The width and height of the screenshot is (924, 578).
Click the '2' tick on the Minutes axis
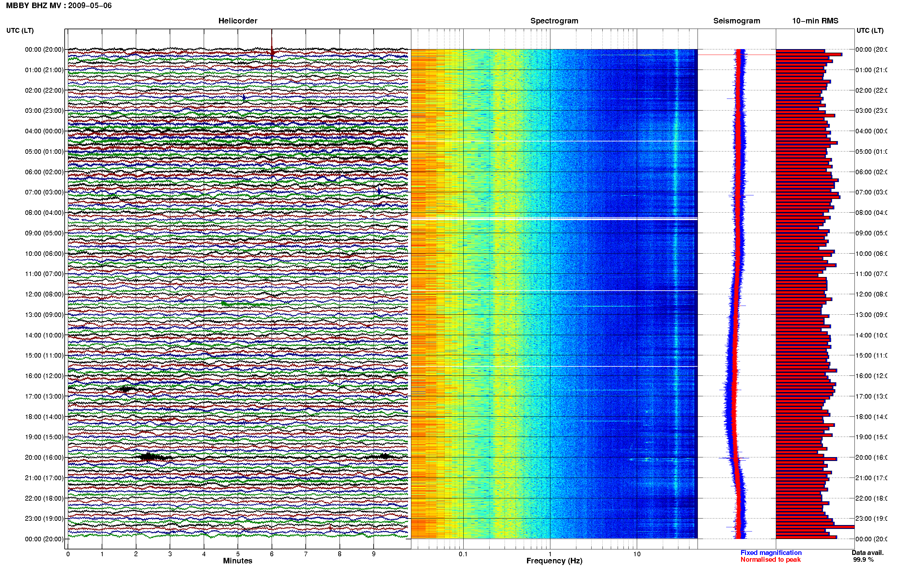pyautogui.click(x=136, y=554)
